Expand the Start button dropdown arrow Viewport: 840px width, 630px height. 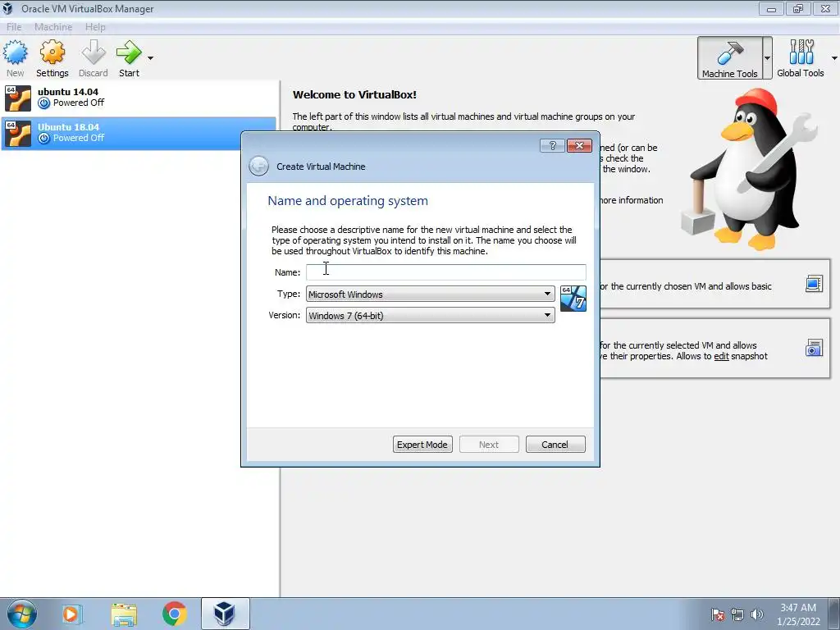[x=151, y=58]
